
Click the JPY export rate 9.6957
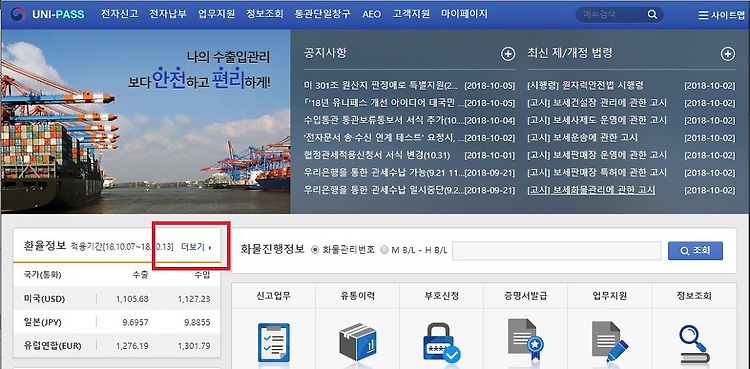point(135,322)
